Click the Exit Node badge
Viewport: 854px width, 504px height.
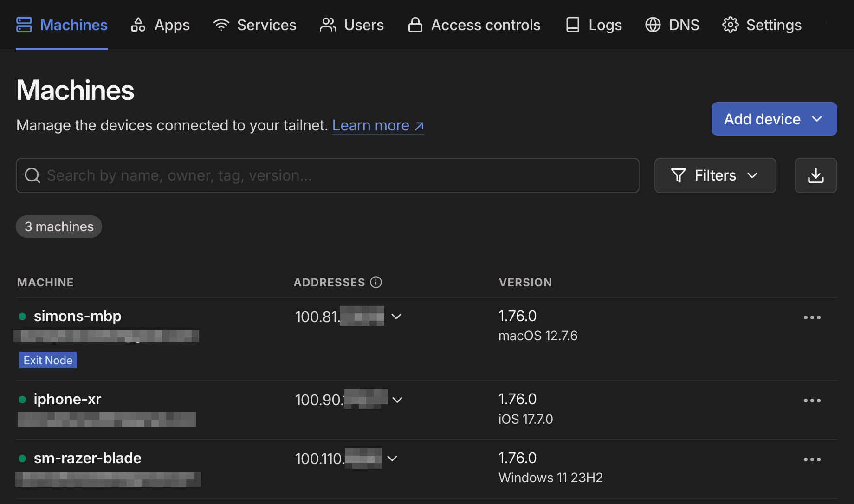[48, 360]
